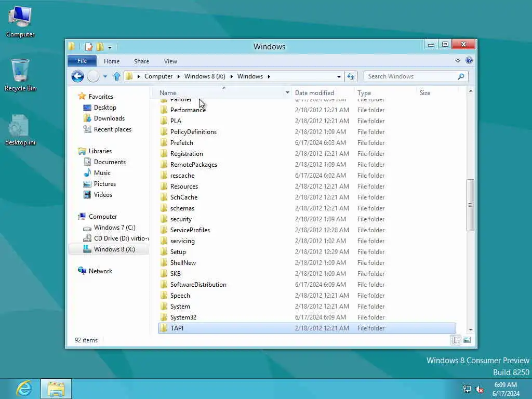Open Internet Explorer from taskbar
The image size is (532, 399).
[x=24, y=389]
